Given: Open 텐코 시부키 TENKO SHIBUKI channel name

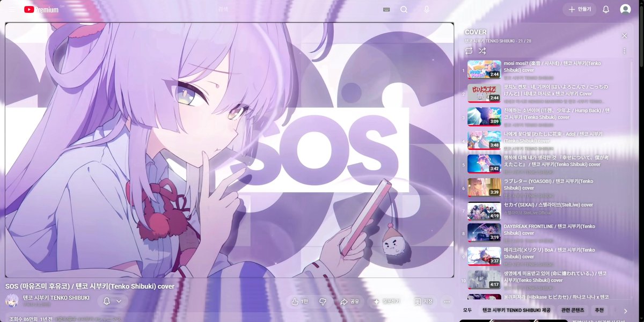Looking at the screenshot, I should (56, 298).
